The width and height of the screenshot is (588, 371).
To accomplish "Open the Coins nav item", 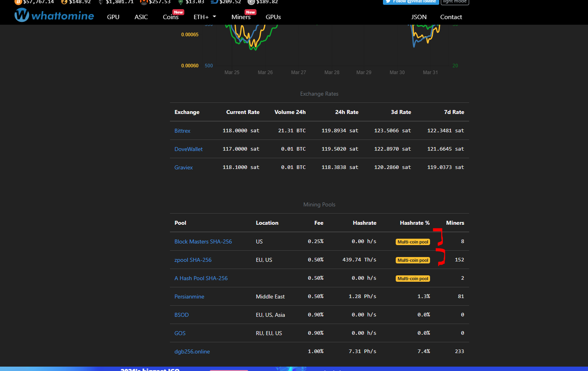I will point(171,17).
